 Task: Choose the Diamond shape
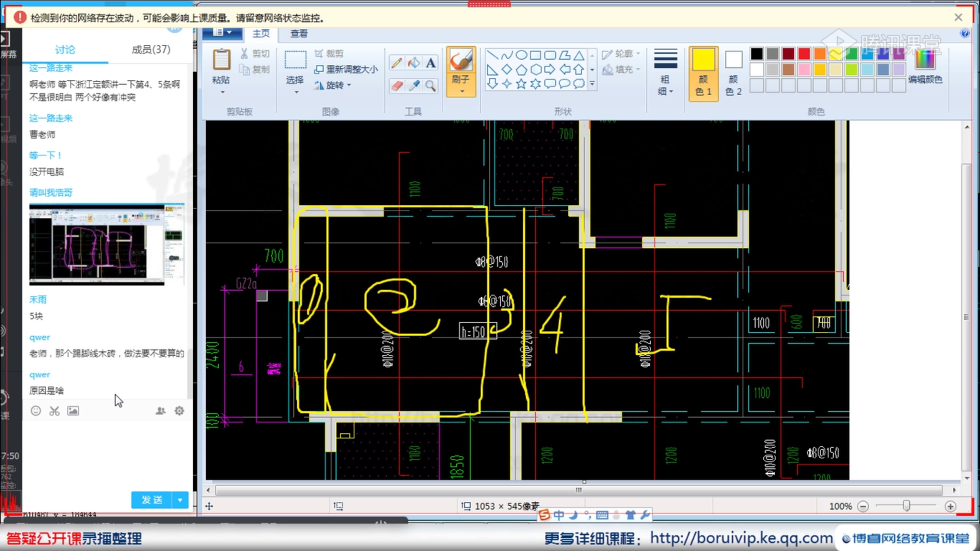[x=507, y=70]
